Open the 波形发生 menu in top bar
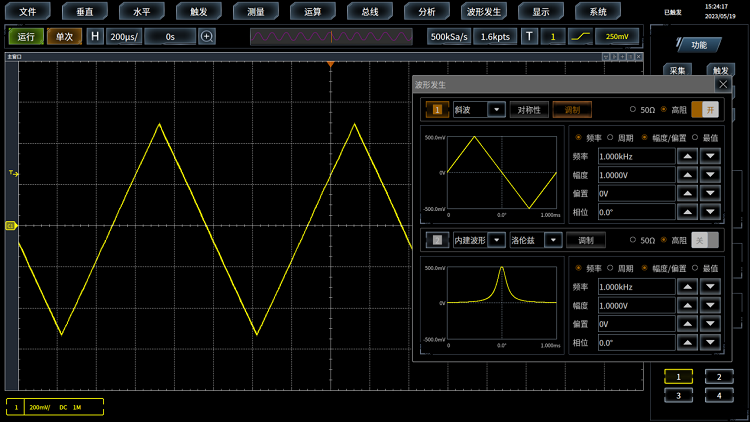The image size is (750, 422). pyautogui.click(x=485, y=12)
